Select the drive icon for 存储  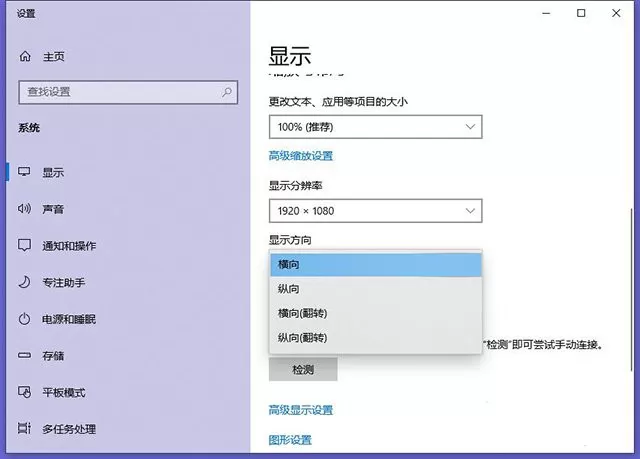coord(24,355)
